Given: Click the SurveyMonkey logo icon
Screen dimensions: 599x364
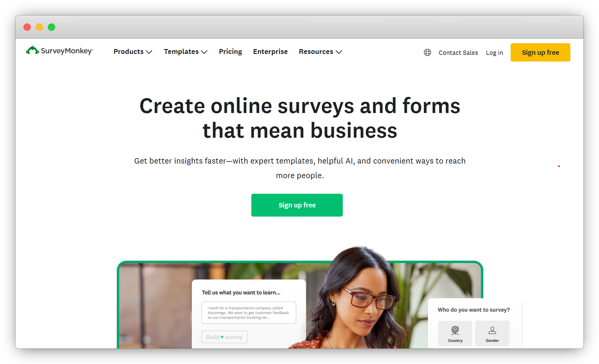Looking at the screenshot, I should tap(33, 51).
